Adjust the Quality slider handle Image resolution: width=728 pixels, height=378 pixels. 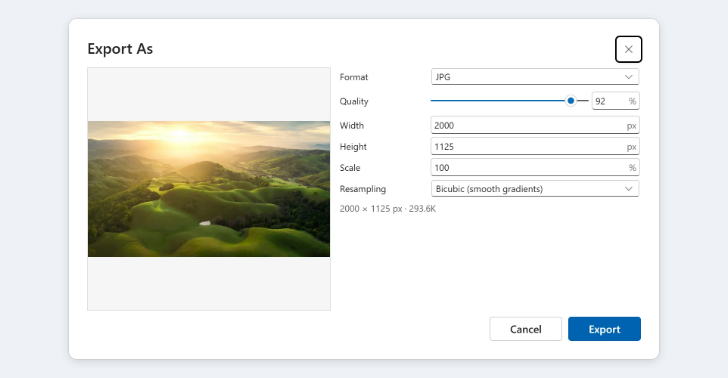(x=571, y=101)
